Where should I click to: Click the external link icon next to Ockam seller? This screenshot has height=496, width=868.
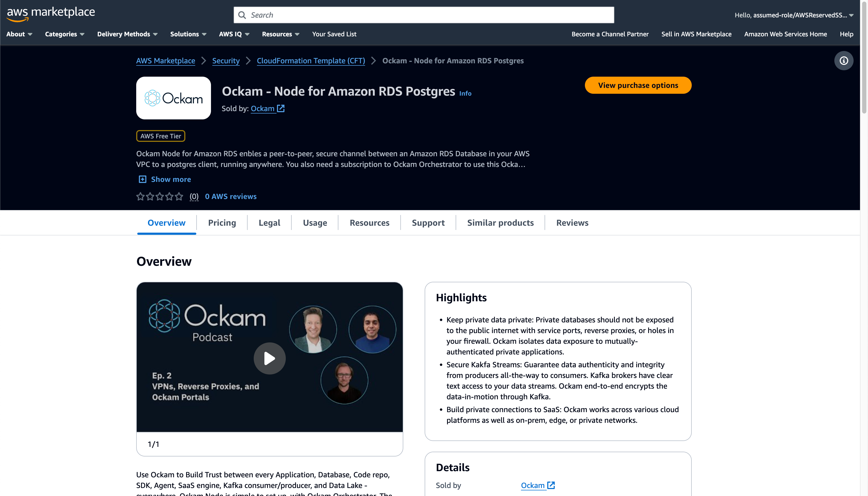(x=280, y=108)
